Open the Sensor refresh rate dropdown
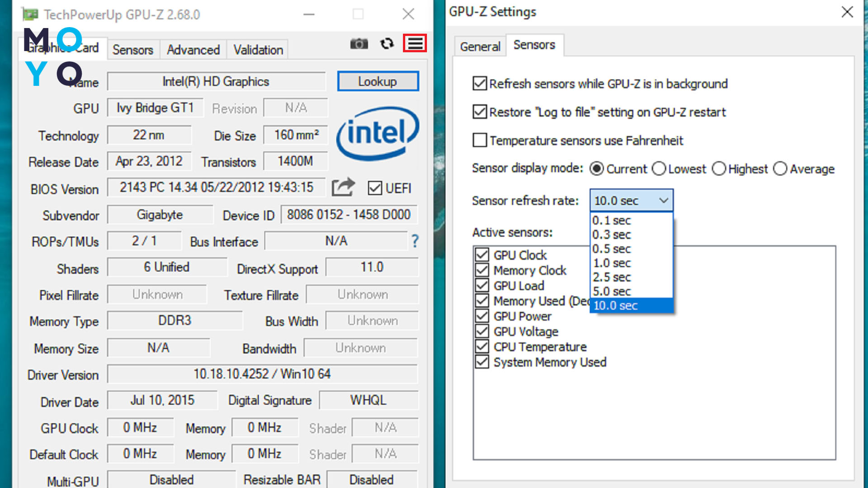 coord(631,200)
